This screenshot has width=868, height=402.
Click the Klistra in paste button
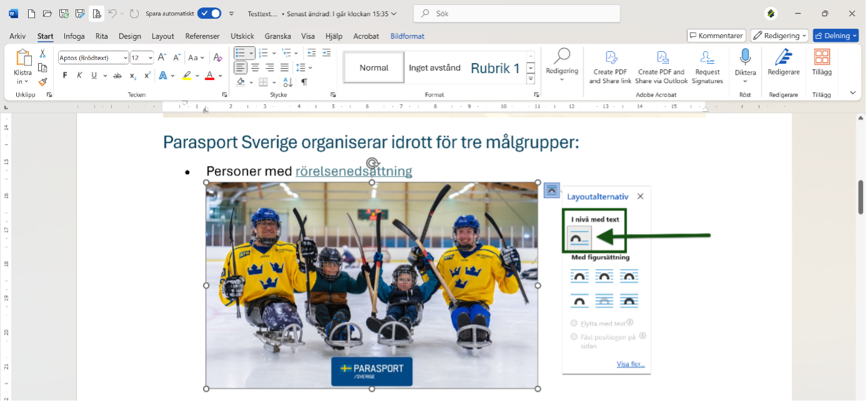coord(22,67)
